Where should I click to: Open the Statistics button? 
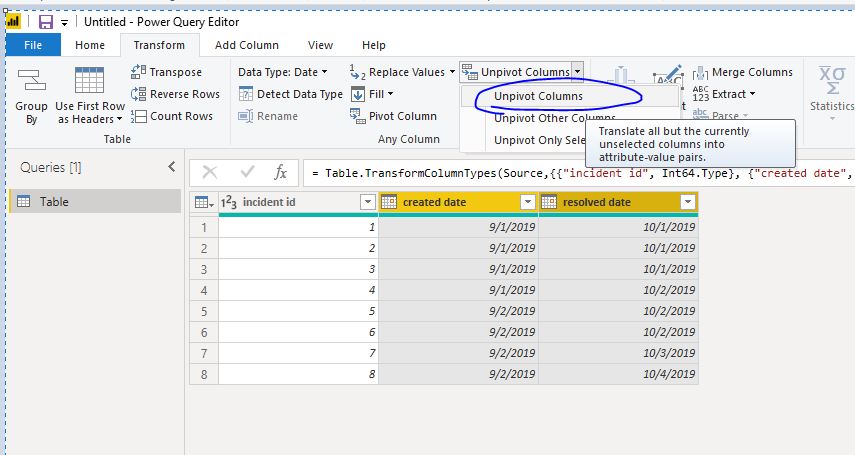[832, 91]
